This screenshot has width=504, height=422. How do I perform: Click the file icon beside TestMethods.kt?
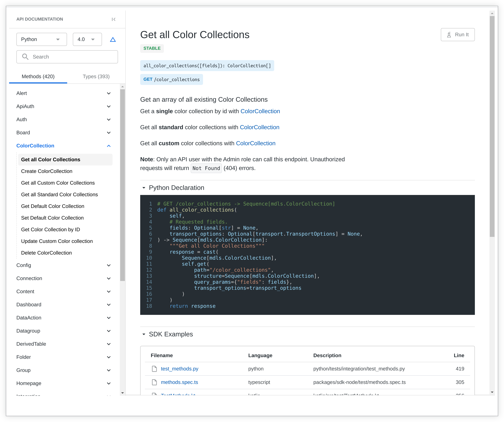pos(154,394)
